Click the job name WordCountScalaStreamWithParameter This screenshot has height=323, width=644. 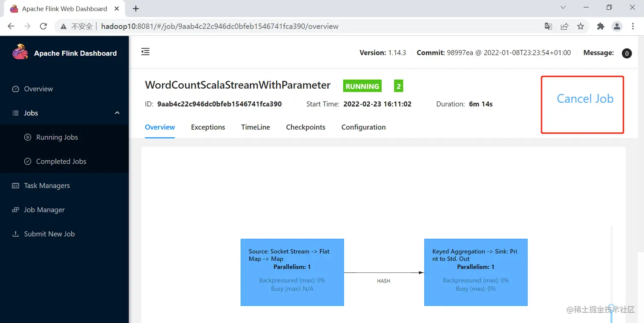coord(238,85)
